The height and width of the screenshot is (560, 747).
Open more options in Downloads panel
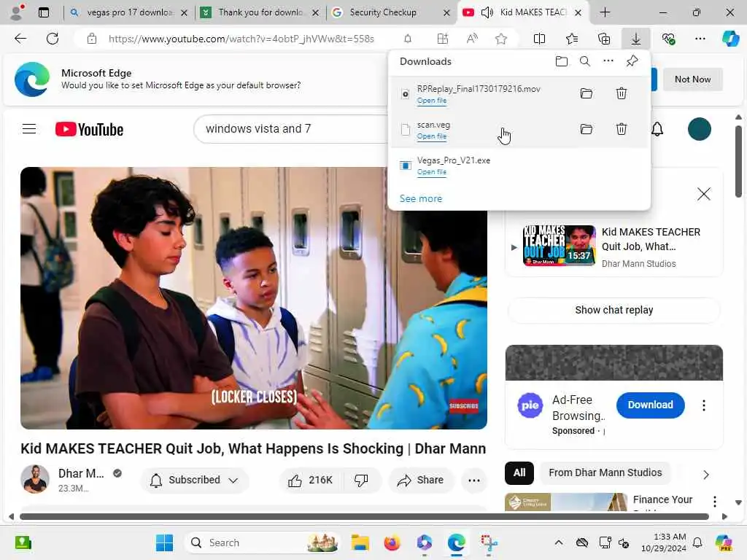tap(608, 61)
